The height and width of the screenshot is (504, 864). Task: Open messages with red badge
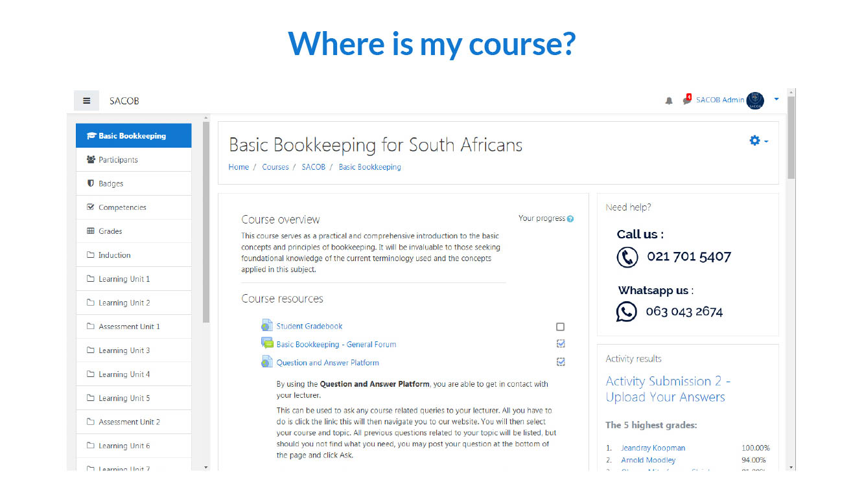click(x=687, y=100)
